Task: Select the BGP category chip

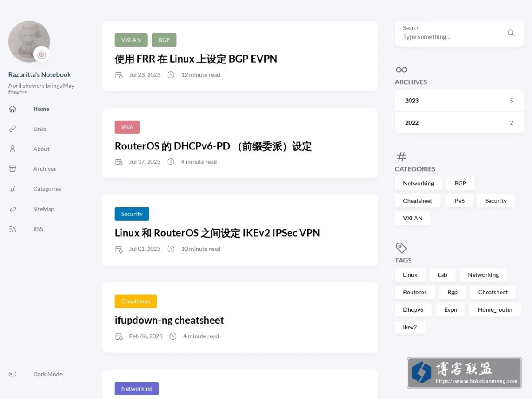Action: click(x=460, y=184)
